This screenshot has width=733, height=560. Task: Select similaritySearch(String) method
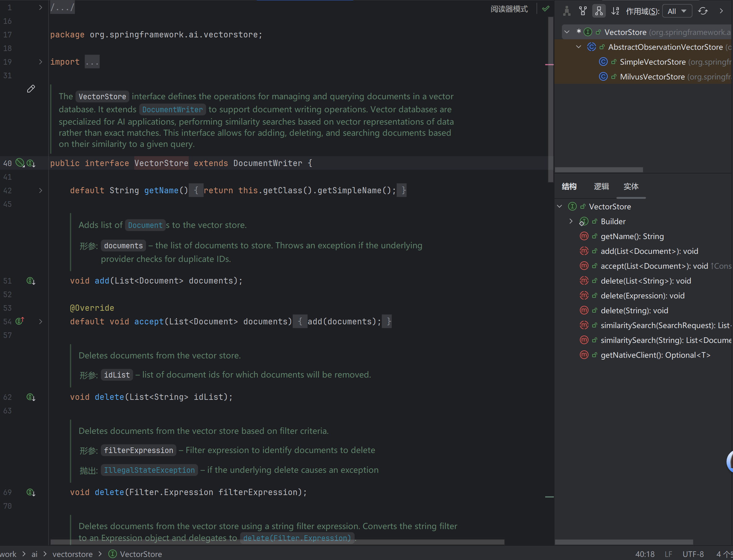click(666, 340)
